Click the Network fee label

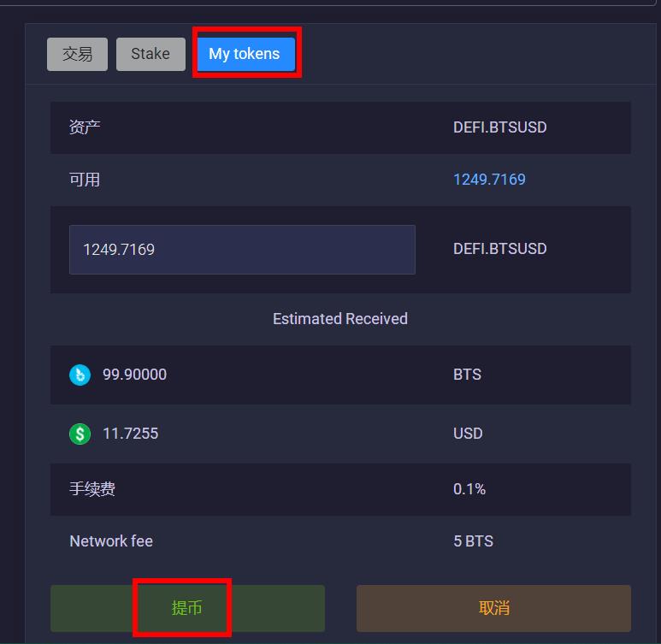coord(111,541)
